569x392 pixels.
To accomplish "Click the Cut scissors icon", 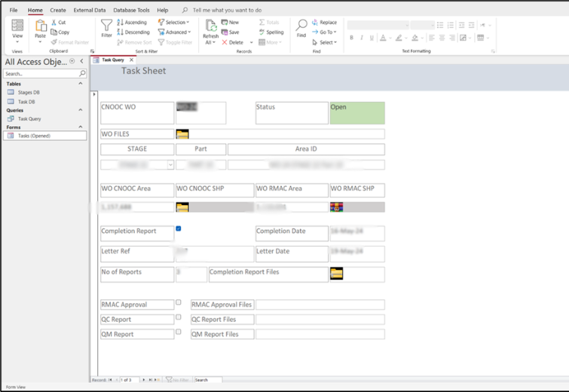I will [54, 23].
